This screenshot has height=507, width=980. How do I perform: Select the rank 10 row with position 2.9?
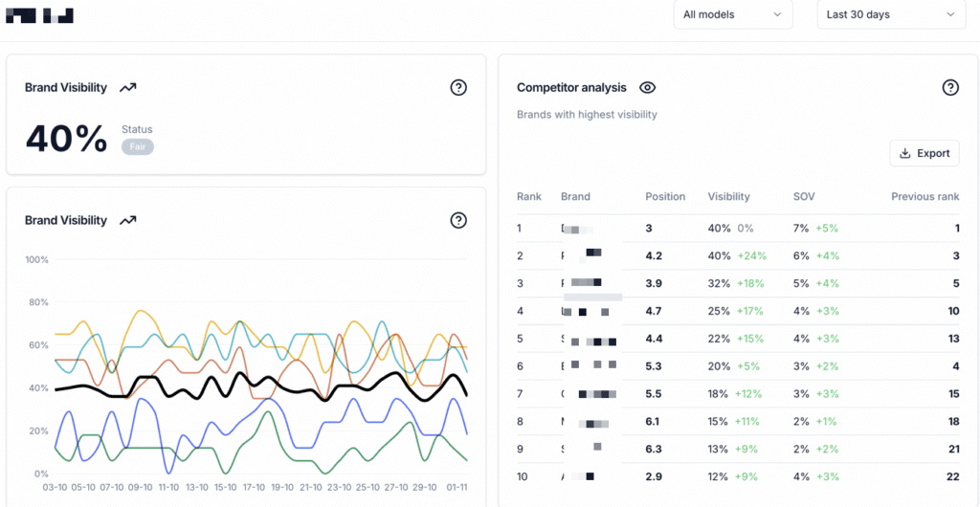(737, 476)
